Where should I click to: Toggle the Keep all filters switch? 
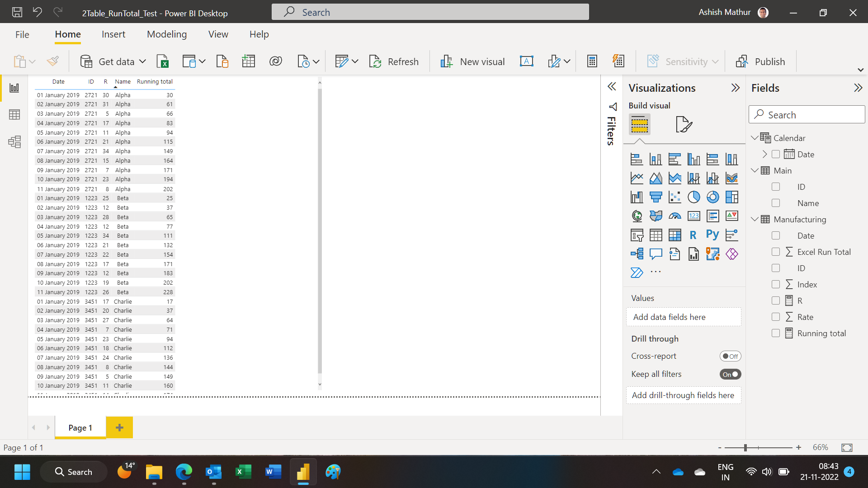coord(730,374)
